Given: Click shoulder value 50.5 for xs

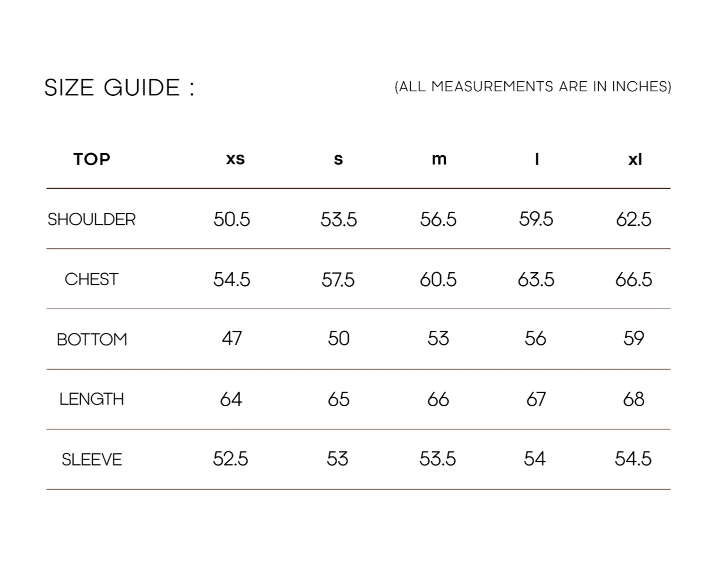Looking at the screenshot, I should pos(231,219).
